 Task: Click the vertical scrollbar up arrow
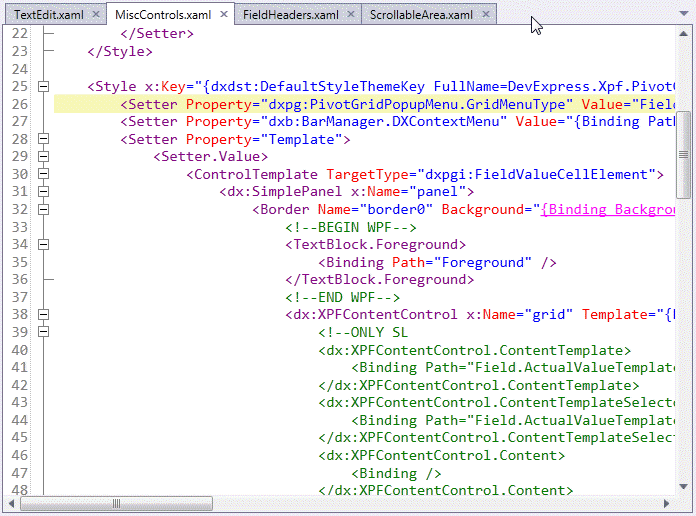(684, 33)
